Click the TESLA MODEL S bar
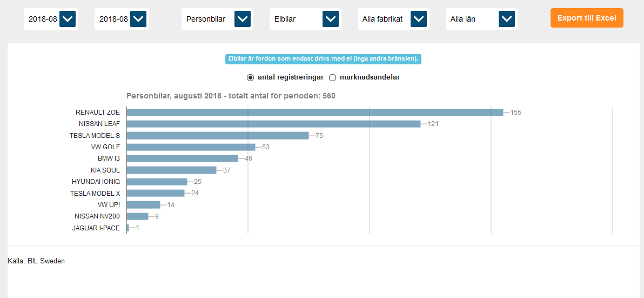Viewport: 644px width, 298px height. tap(218, 135)
